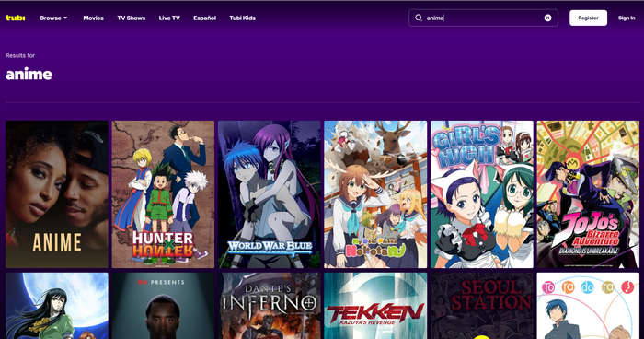Click the Sign In link

pyautogui.click(x=627, y=18)
